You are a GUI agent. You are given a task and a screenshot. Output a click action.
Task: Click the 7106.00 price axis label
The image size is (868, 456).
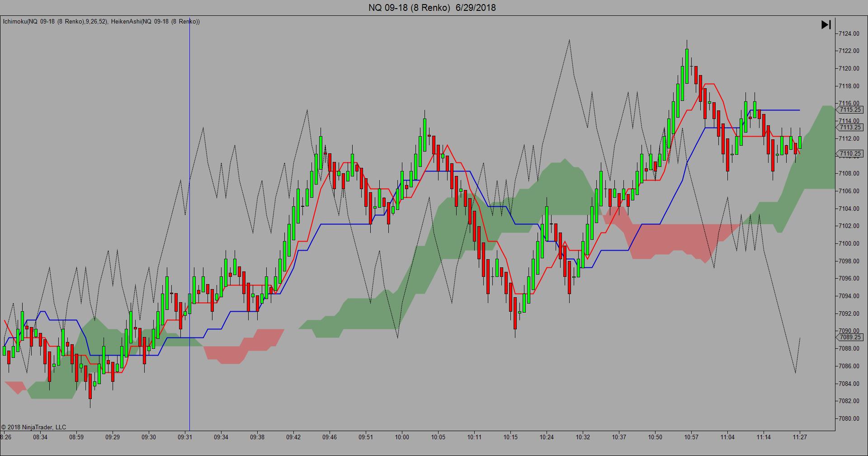(x=849, y=191)
